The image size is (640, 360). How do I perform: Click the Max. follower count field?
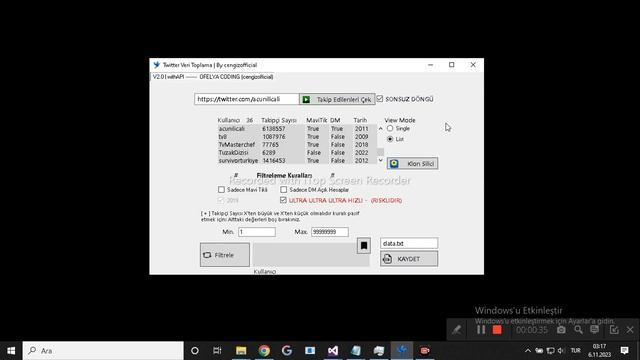point(330,232)
